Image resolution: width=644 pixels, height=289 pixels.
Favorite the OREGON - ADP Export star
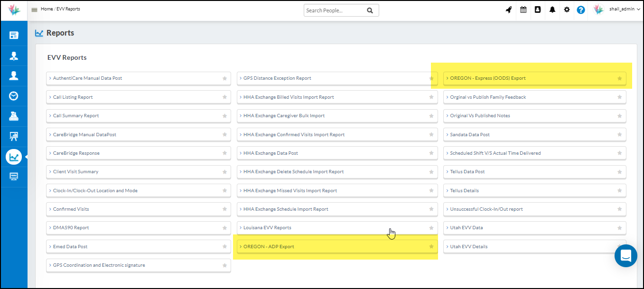tap(431, 247)
